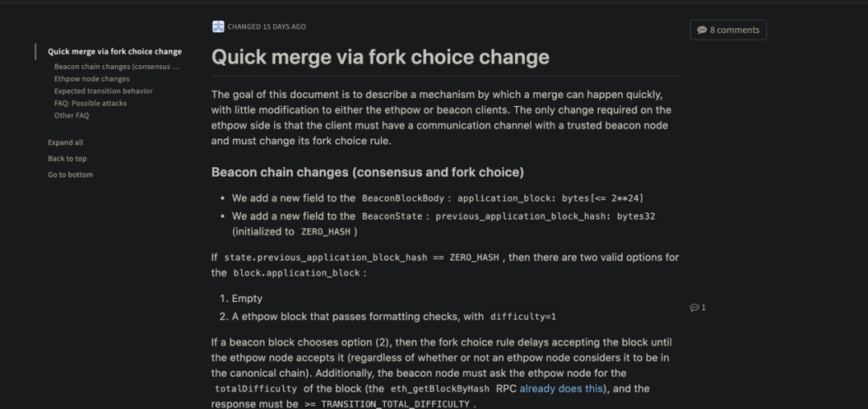868x409 pixels.
Task: Click the ZERO_HASH inline code in the bullet list
Action: [326, 231]
